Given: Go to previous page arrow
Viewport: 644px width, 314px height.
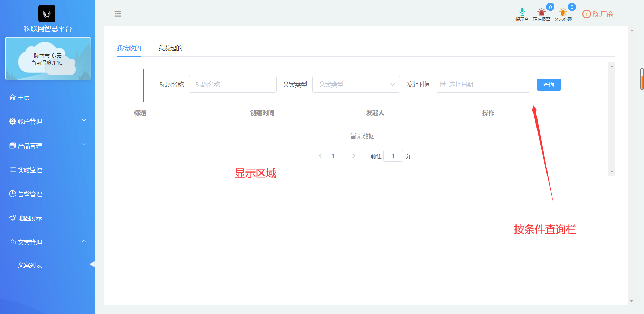Looking at the screenshot, I should point(320,156).
